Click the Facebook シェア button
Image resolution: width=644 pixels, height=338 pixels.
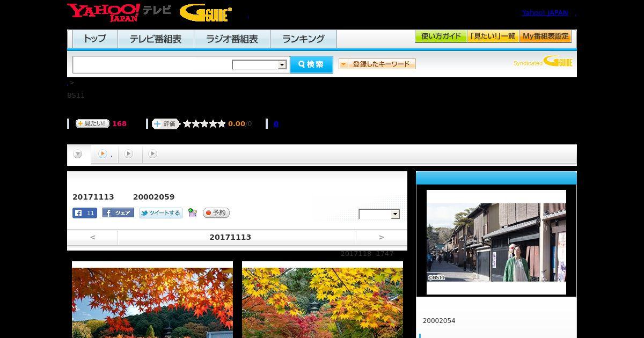pos(118,213)
